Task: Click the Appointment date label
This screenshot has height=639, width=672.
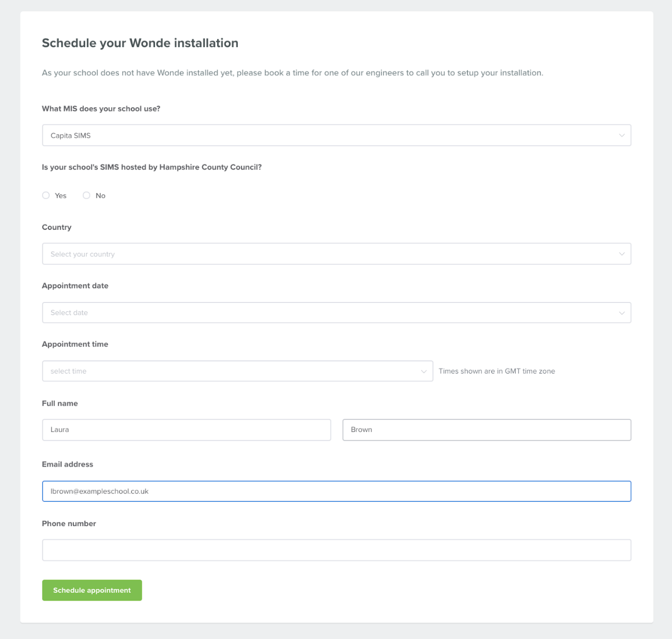Action: 75,286
